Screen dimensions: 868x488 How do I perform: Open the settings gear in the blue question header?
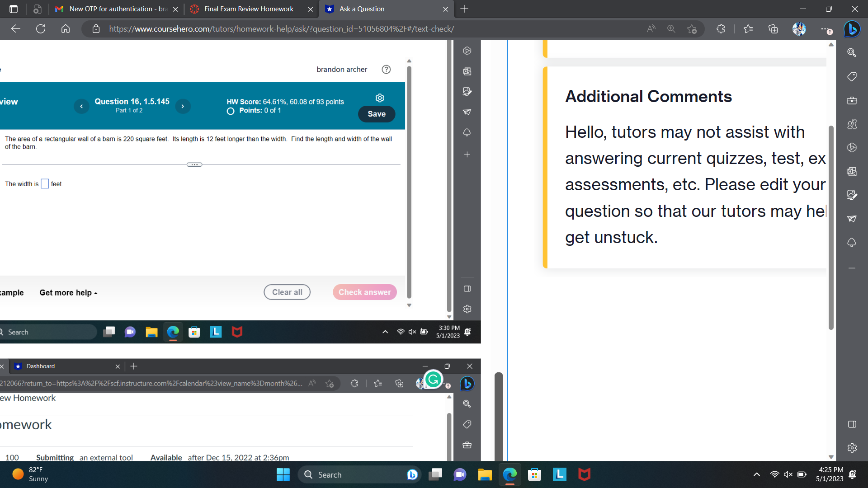(x=379, y=98)
